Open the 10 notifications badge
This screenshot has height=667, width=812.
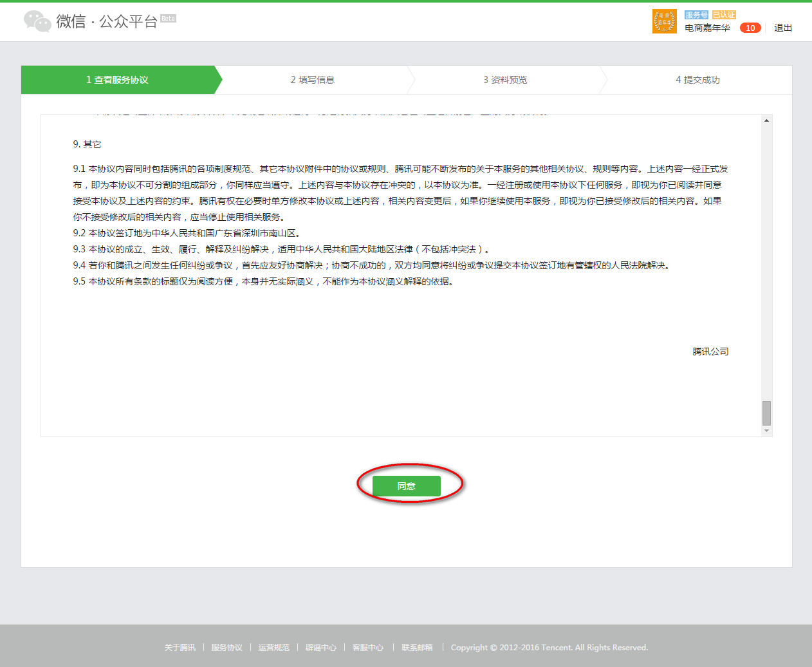[x=750, y=28]
